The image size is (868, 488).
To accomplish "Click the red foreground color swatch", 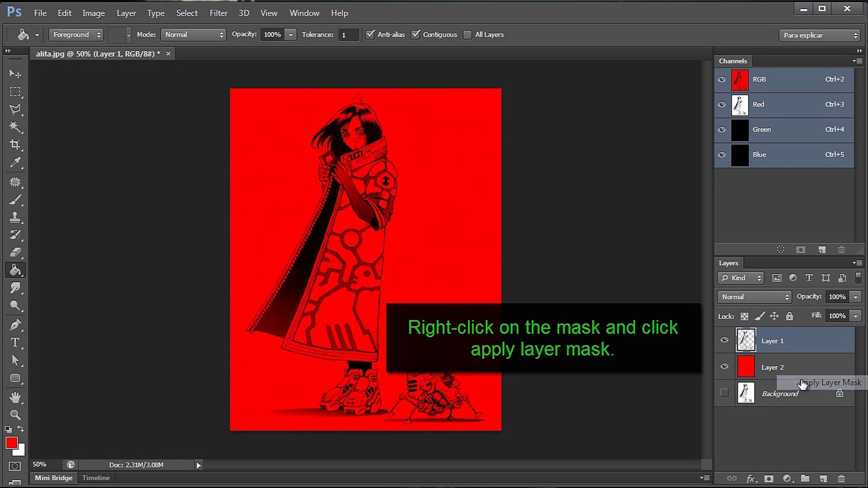I will 11,443.
